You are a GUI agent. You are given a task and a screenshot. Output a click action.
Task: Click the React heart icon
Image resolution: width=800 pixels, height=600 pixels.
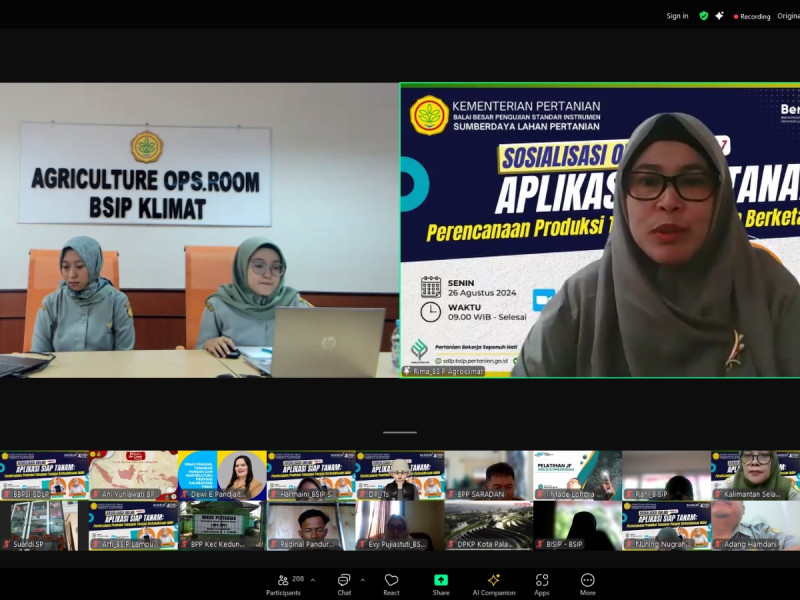point(392,582)
